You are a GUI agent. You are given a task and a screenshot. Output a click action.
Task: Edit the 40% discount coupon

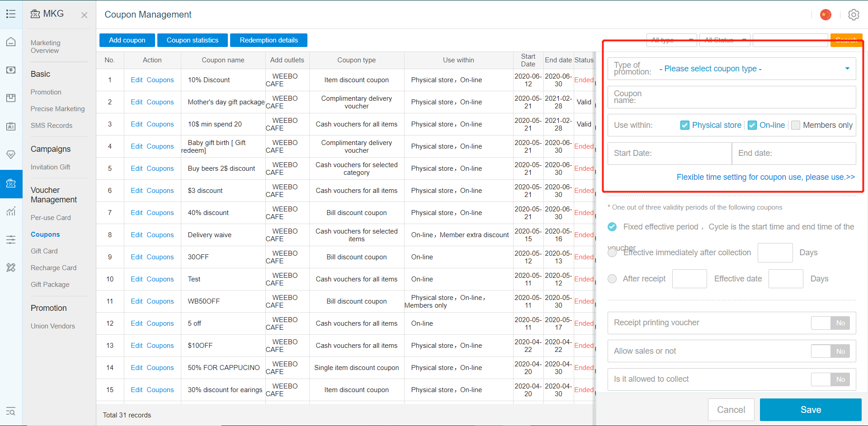[137, 213]
